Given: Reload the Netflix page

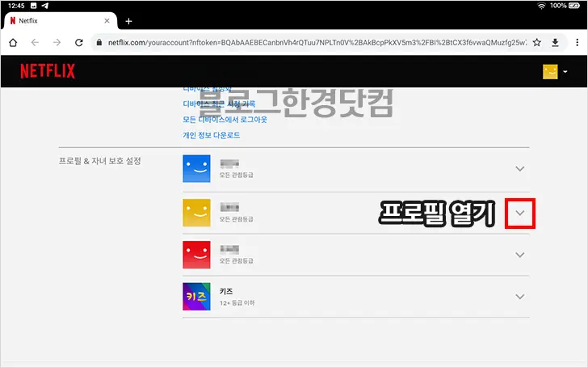Looking at the screenshot, I should (x=79, y=42).
